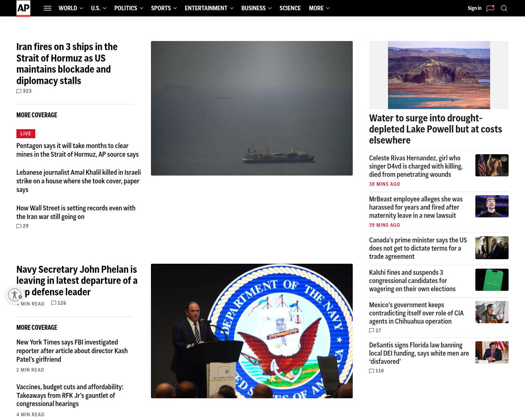The height and width of the screenshot is (420, 525).
Task: Expand the More menu
Action: [x=319, y=8]
